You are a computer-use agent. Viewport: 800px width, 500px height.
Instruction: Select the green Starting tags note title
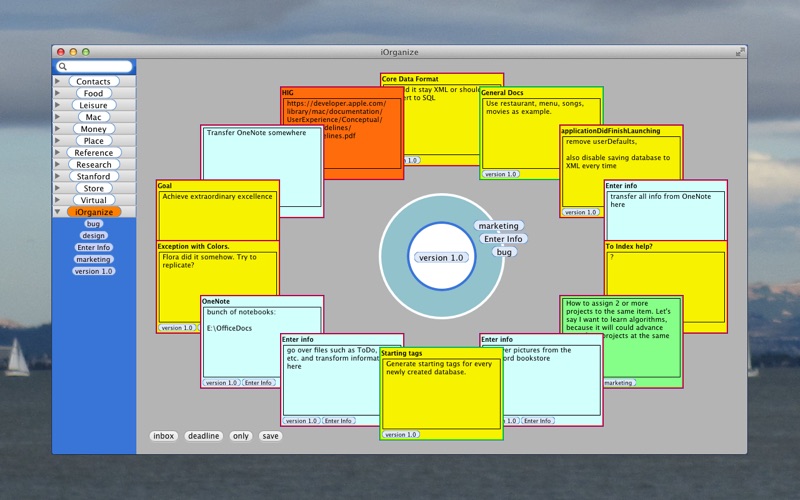tap(402, 353)
